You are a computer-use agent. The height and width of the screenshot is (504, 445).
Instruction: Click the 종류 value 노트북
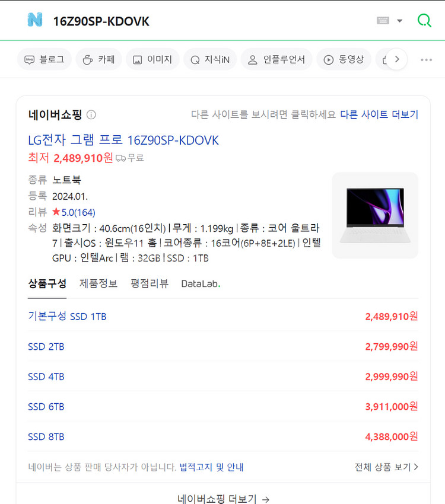[x=66, y=180]
